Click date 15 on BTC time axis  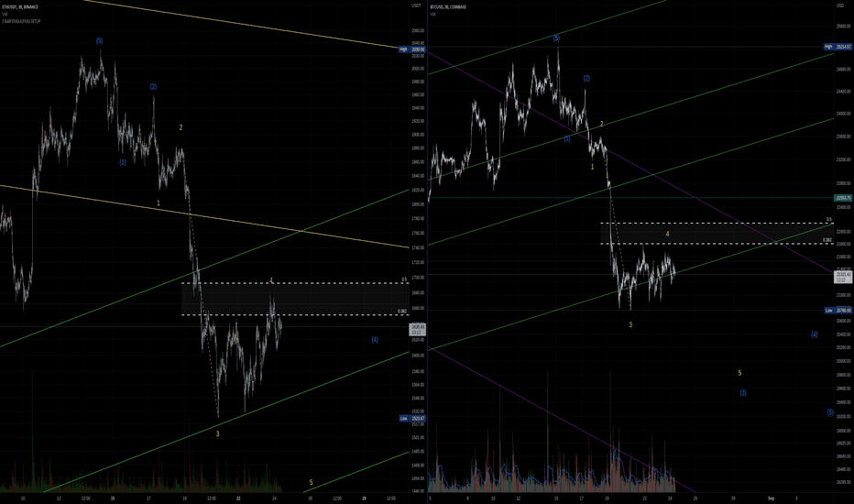point(556,498)
